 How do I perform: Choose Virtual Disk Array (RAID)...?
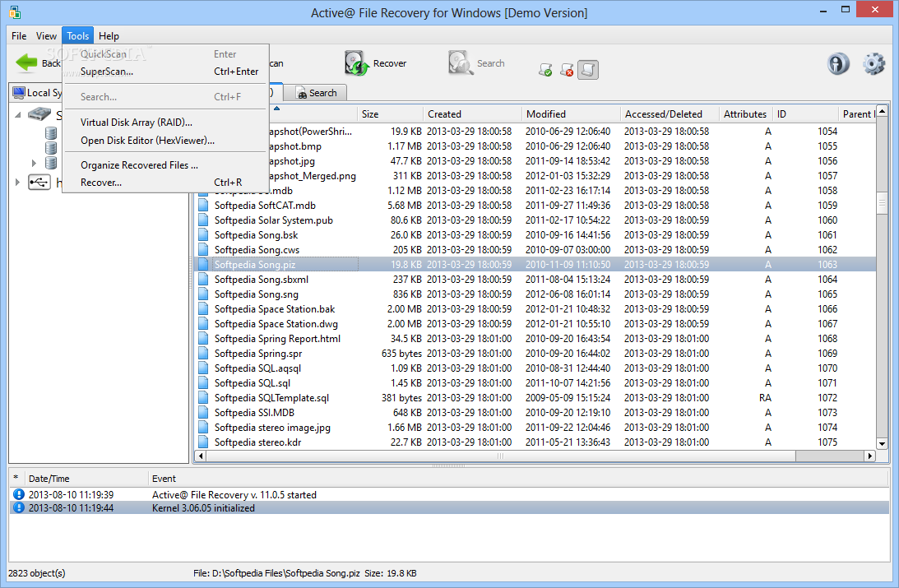165,122
